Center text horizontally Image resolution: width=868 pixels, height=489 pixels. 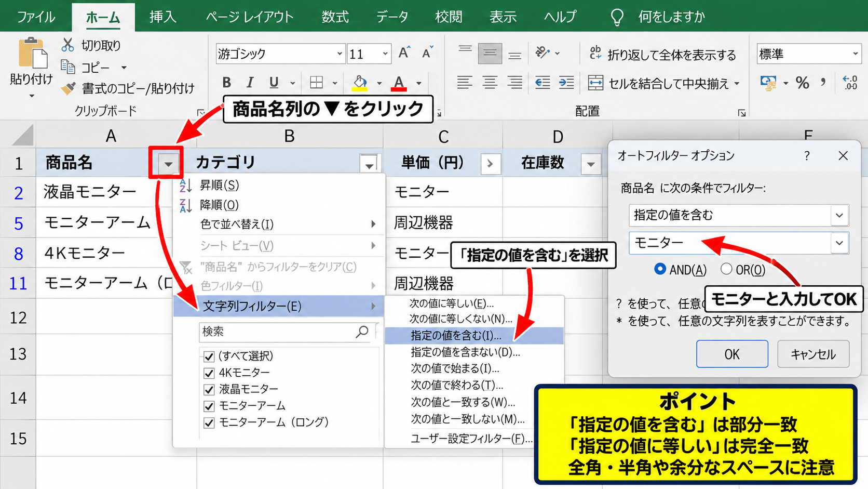(x=490, y=83)
